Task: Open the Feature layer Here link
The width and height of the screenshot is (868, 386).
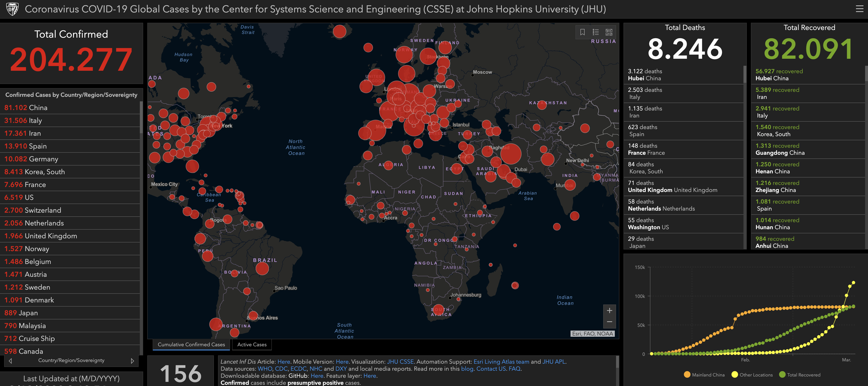Action: (370, 376)
